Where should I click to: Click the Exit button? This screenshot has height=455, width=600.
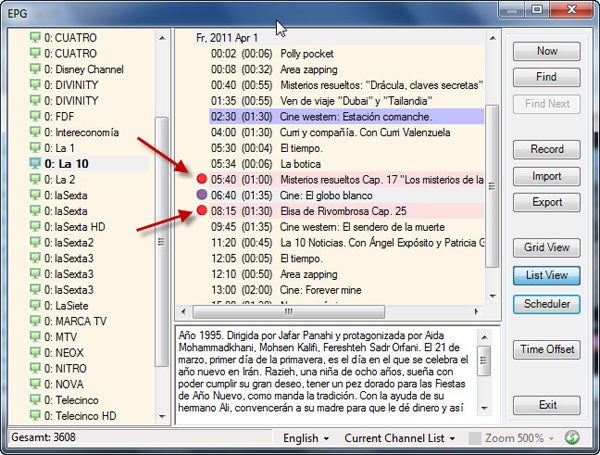pyautogui.click(x=546, y=405)
